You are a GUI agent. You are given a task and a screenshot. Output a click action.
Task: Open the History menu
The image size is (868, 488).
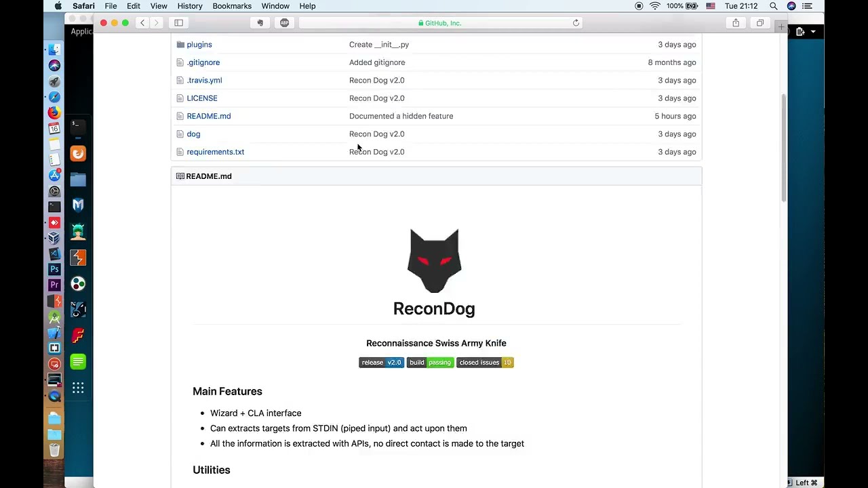[190, 6]
